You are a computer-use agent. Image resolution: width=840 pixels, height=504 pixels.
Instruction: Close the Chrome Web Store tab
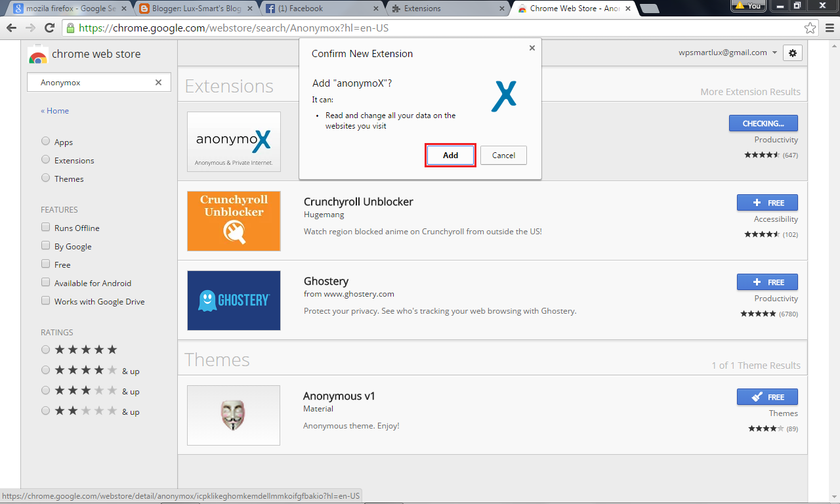(627, 9)
